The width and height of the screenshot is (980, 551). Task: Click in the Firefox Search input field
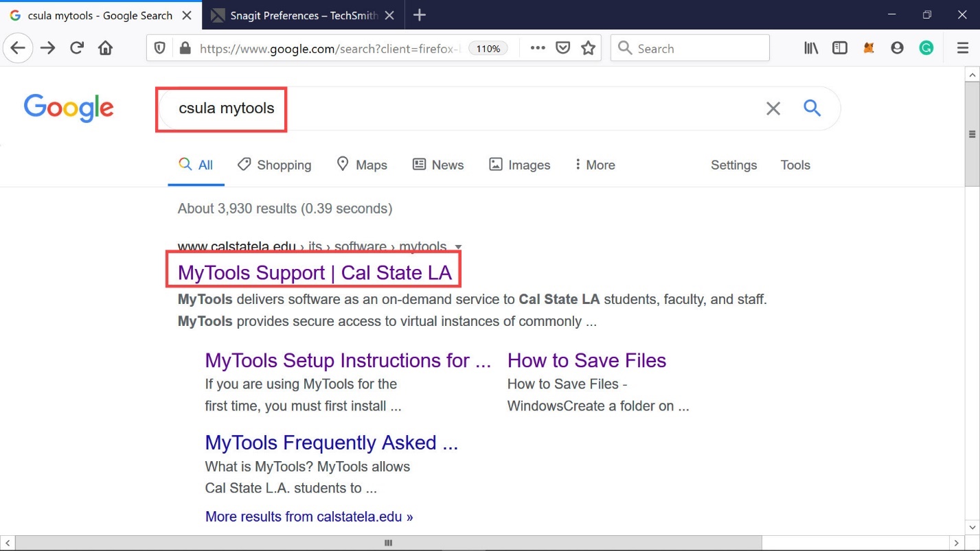pyautogui.click(x=697, y=48)
